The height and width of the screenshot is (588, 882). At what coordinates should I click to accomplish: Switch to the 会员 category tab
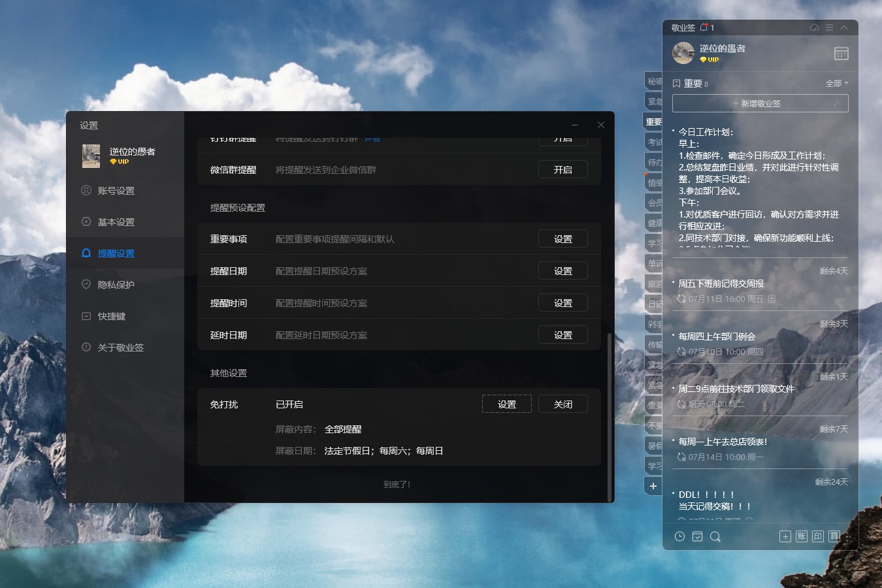(654, 203)
